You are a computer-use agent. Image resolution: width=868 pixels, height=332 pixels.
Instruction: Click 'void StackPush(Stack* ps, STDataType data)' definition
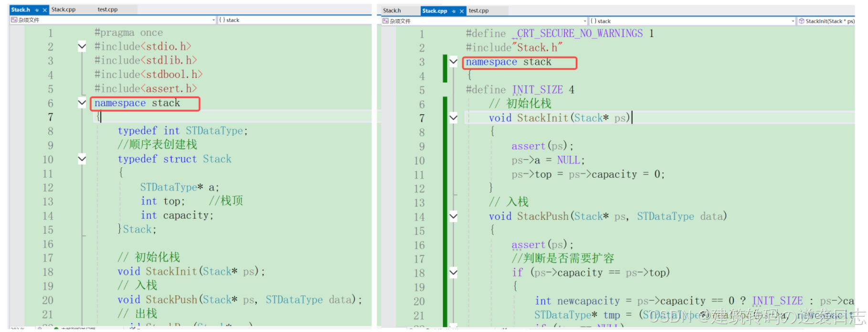pyautogui.click(x=608, y=216)
